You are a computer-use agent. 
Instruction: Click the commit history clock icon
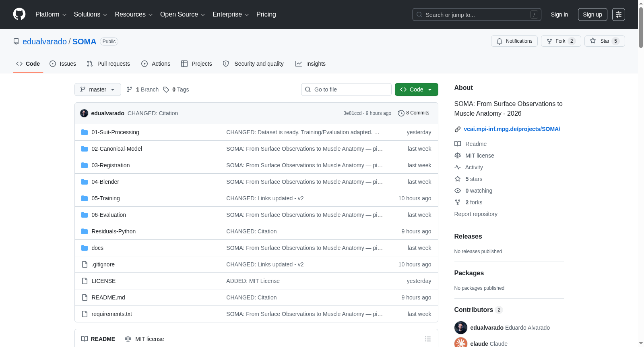pos(401,113)
